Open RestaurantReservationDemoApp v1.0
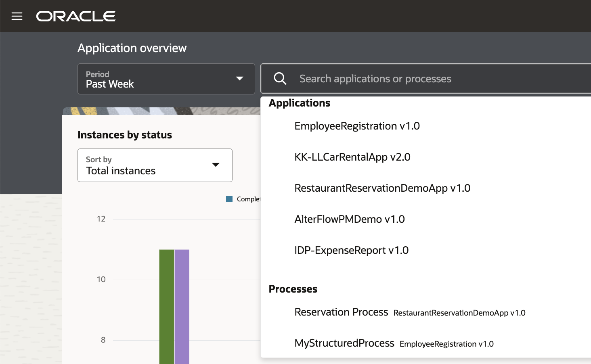Image resolution: width=591 pixels, height=364 pixels. [382, 188]
